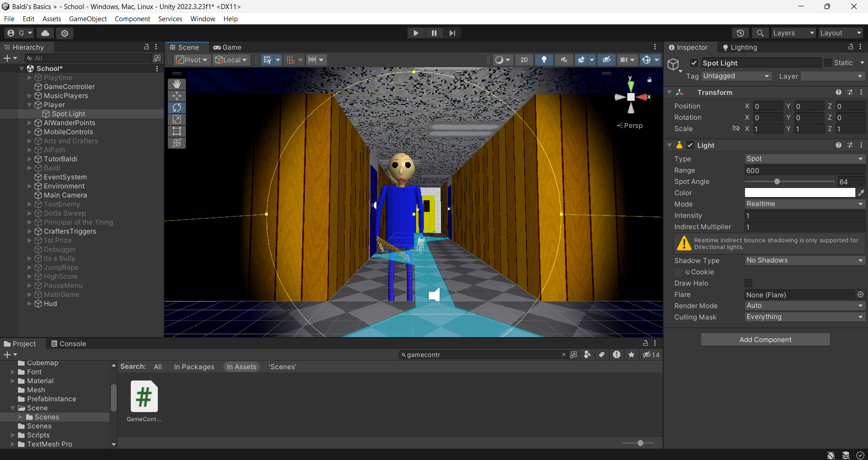The height and width of the screenshot is (460, 868).
Task: Select the Scale tool
Action: (x=177, y=119)
